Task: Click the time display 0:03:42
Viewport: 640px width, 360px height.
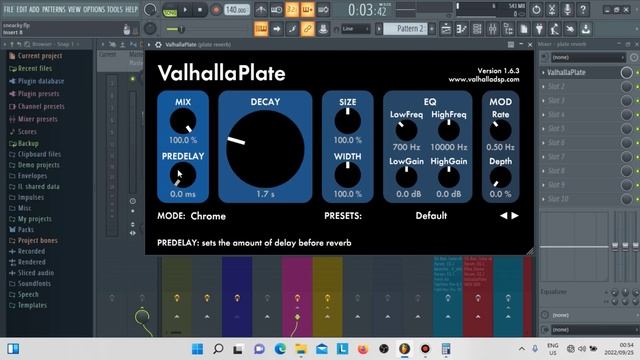Action: (x=367, y=10)
